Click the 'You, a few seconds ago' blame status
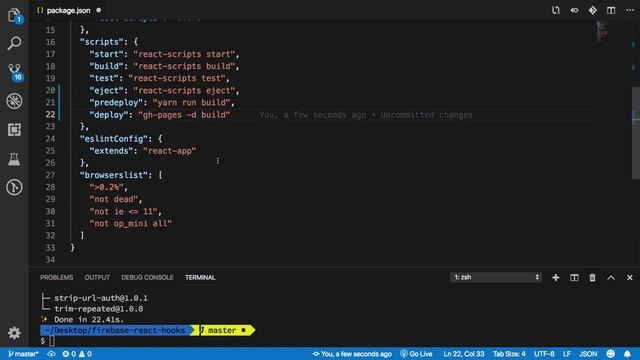Screen dimensions: 640x360 [x=352, y=354]
